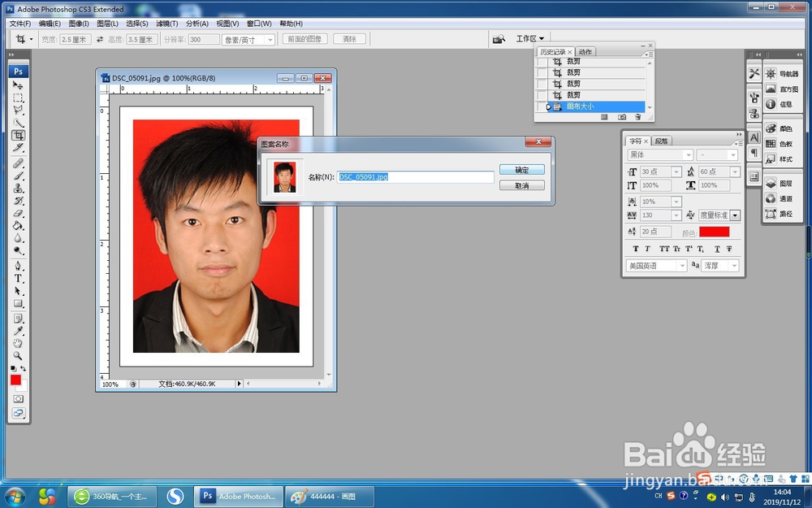The height and width of the screenshot is (508, 812).
Task: Toggle Subscript style button
Action: (701, 249)
